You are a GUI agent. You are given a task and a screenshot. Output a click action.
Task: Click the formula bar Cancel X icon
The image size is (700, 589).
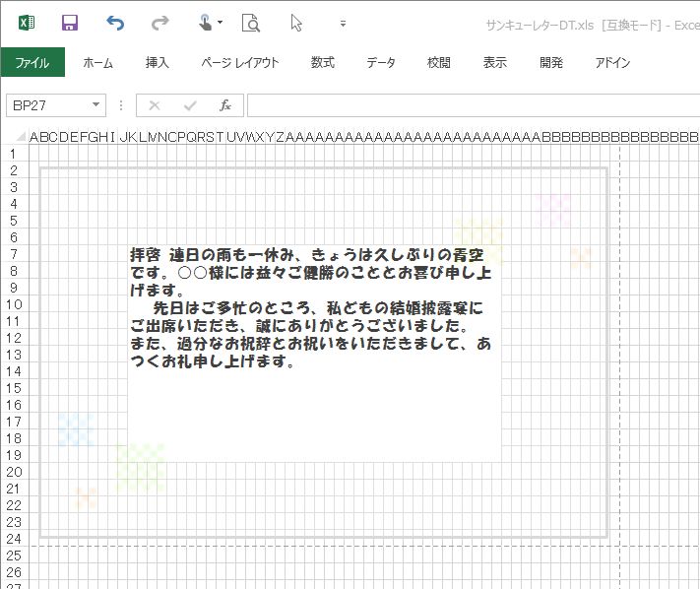[155, 105]
